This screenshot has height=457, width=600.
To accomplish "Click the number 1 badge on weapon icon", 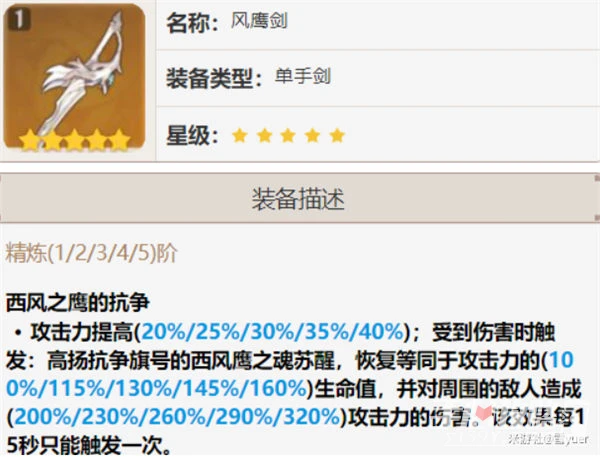I will pyautogui.click(x=18, y=19).
